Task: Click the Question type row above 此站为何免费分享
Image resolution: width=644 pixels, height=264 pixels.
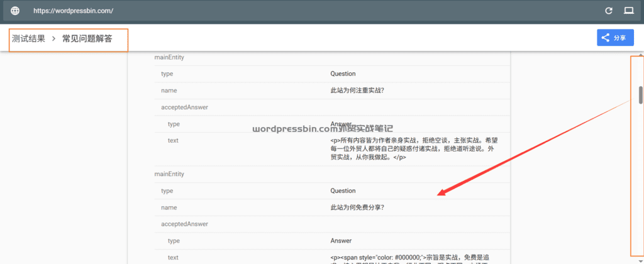Action: (343, 190)
